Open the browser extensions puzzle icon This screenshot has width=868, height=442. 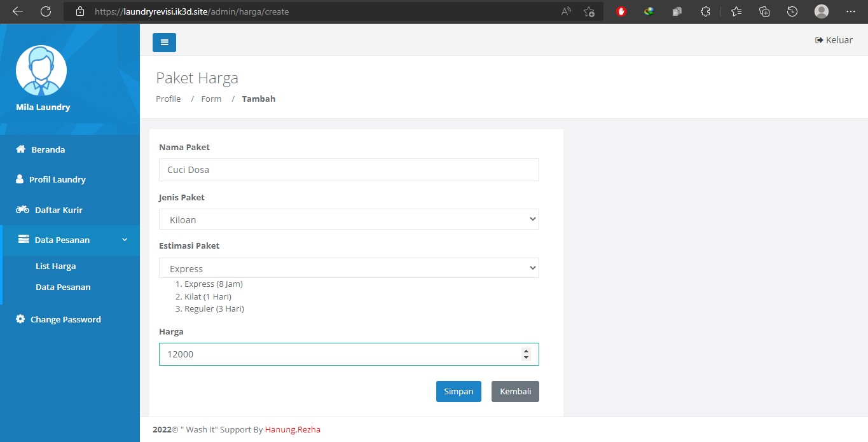tap(705, 11)
